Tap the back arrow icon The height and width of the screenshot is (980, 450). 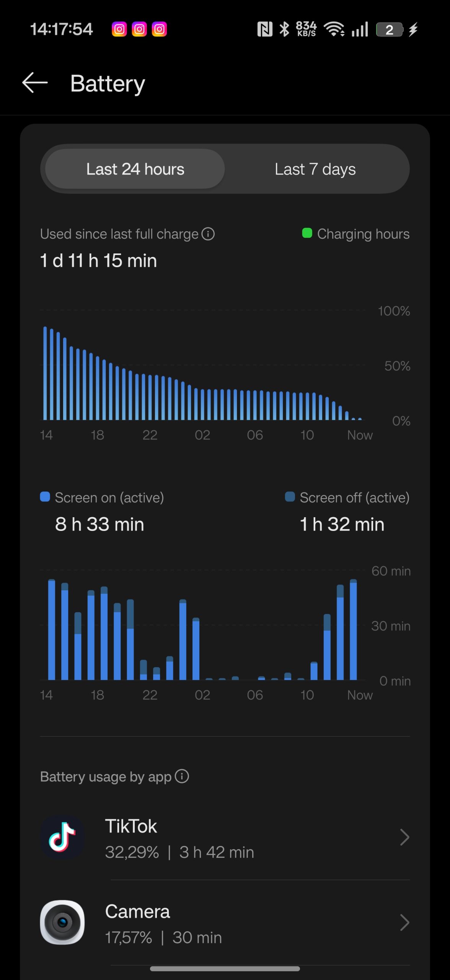tap(35, 83)
